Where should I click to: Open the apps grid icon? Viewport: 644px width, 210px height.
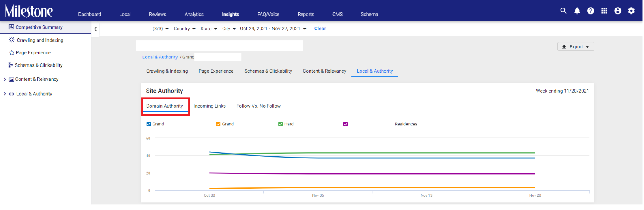pyautogui.click(x=604, y=11)
